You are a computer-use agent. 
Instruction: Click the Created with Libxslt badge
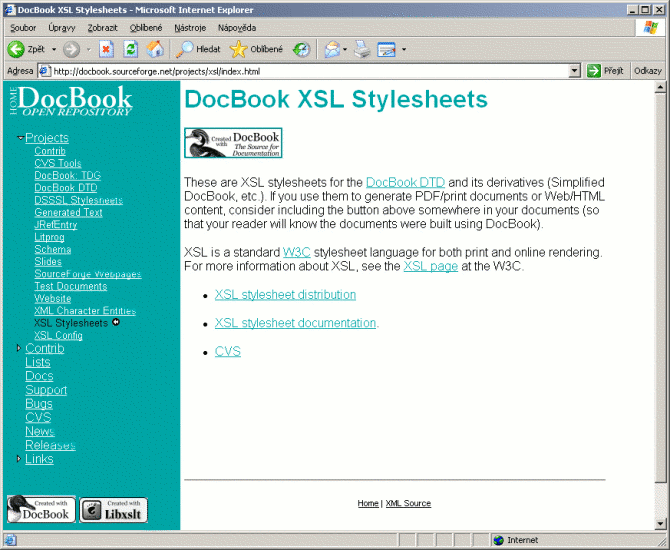pos(114,510)
